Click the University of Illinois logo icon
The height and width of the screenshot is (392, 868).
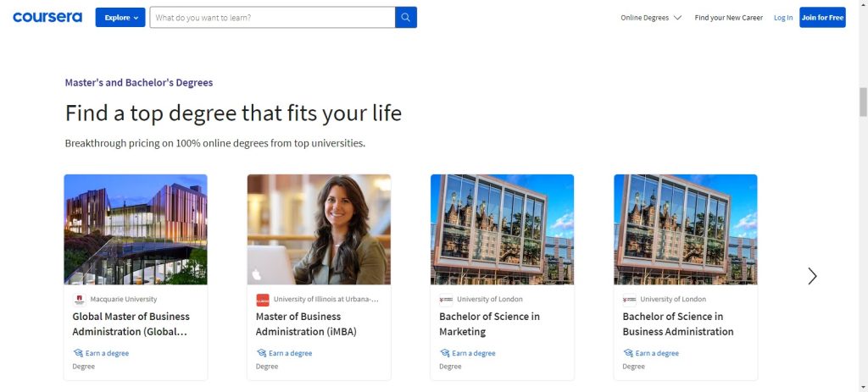(263, 299)
